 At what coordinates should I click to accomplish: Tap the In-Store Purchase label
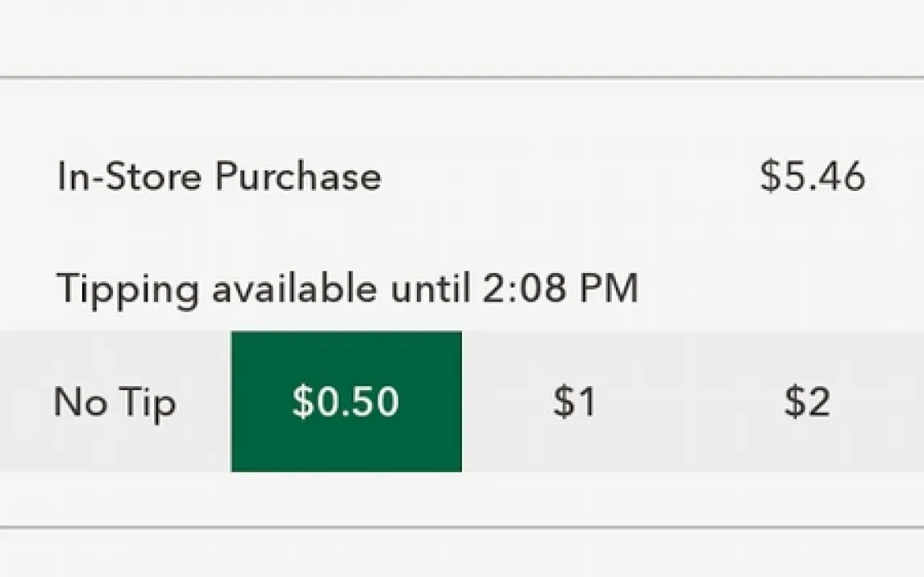click(x=219, y=176)
